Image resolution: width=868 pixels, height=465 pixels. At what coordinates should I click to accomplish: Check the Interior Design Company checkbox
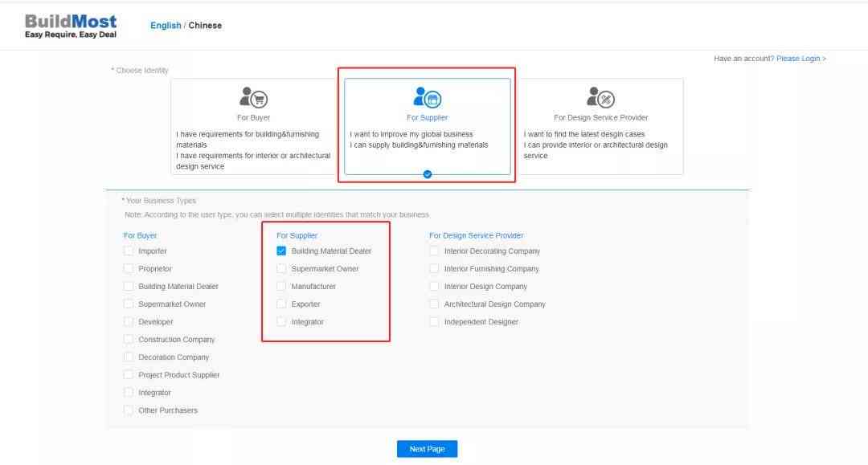(434, 287)
